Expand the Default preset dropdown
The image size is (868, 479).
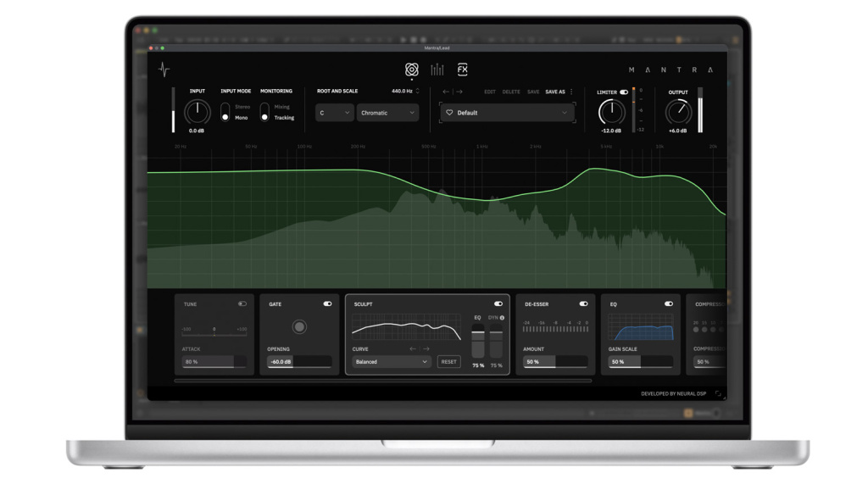coord(507,113)
